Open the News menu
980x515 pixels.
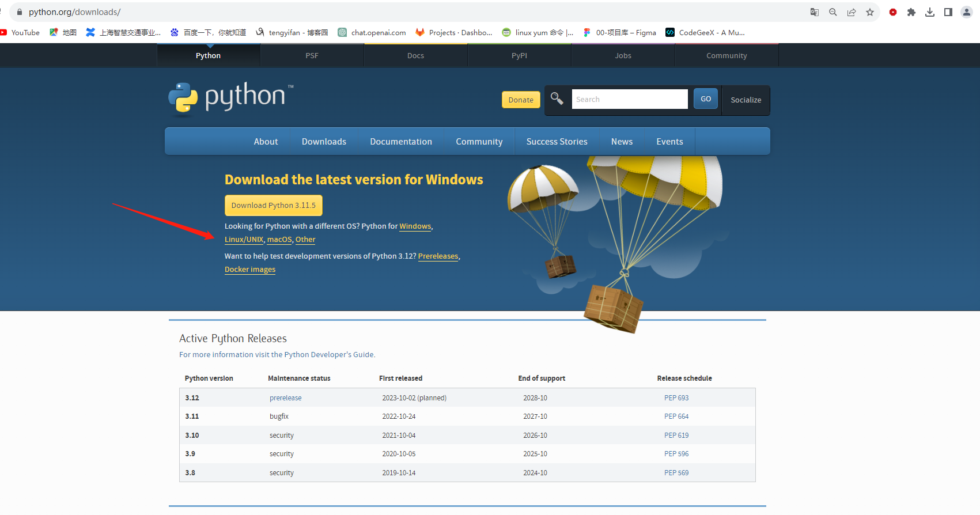(622, 142)
